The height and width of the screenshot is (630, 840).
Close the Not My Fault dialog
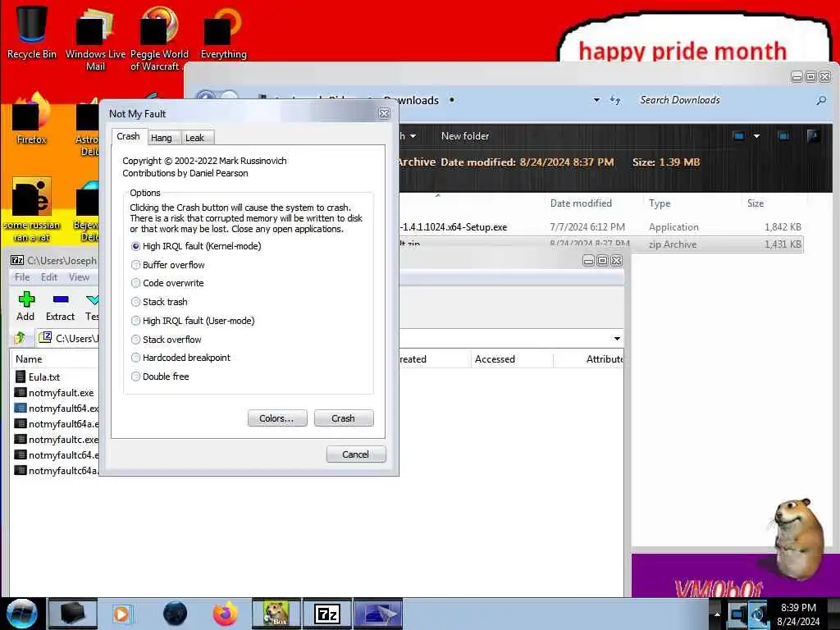[384, 113]
